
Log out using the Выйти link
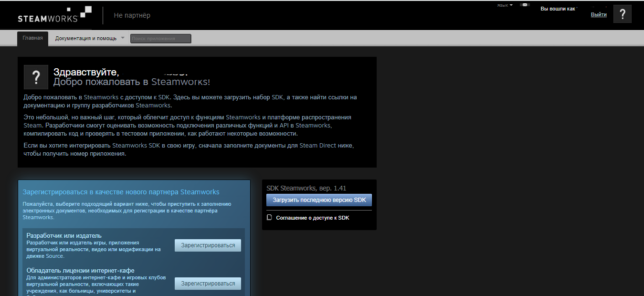(x=599, y=14)
